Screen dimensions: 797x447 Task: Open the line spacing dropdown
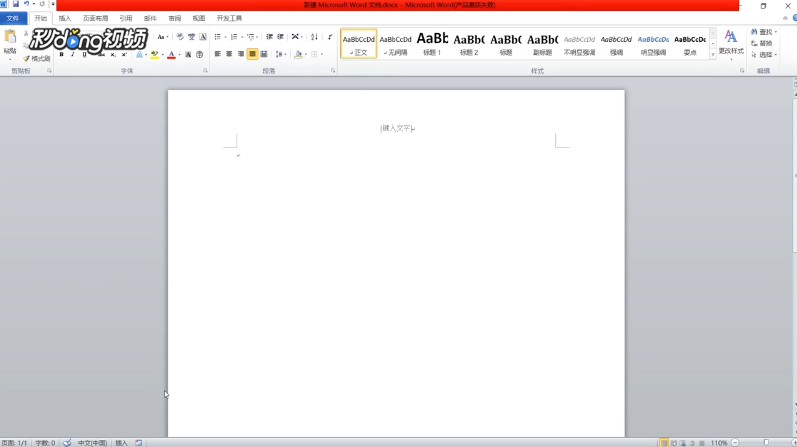point(281,54)
